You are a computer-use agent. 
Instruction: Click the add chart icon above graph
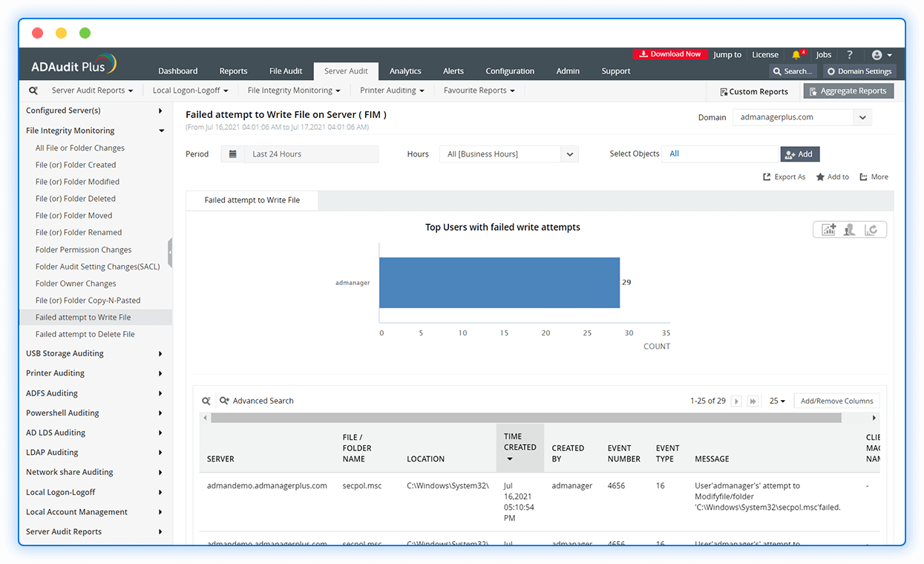(x=828, y=230)
